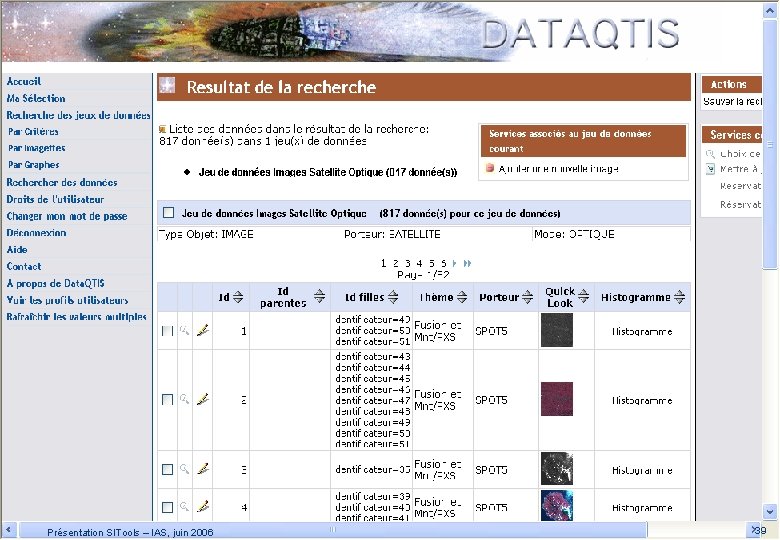Click Déconnexion to log out
Viewport: 780px width, 540px height.
[36, 233]
